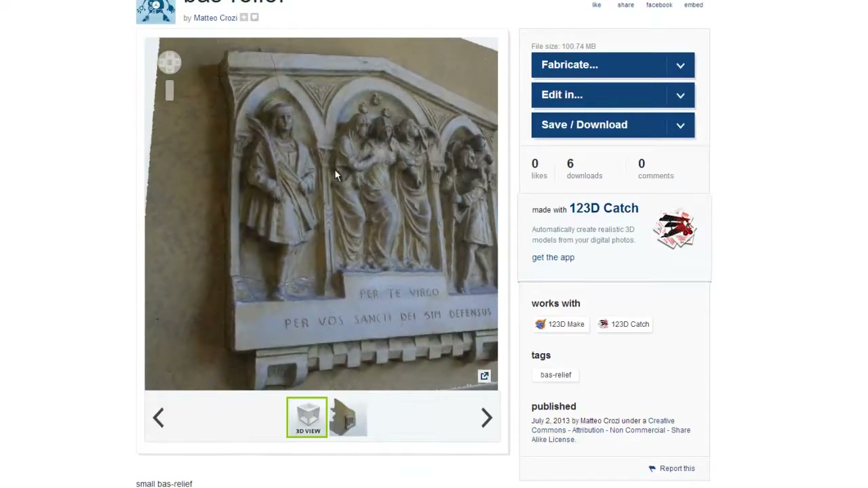Select the 3D VIEW thumbnail
The height and width of the screenshot is (488, 868).
(307, 417)
